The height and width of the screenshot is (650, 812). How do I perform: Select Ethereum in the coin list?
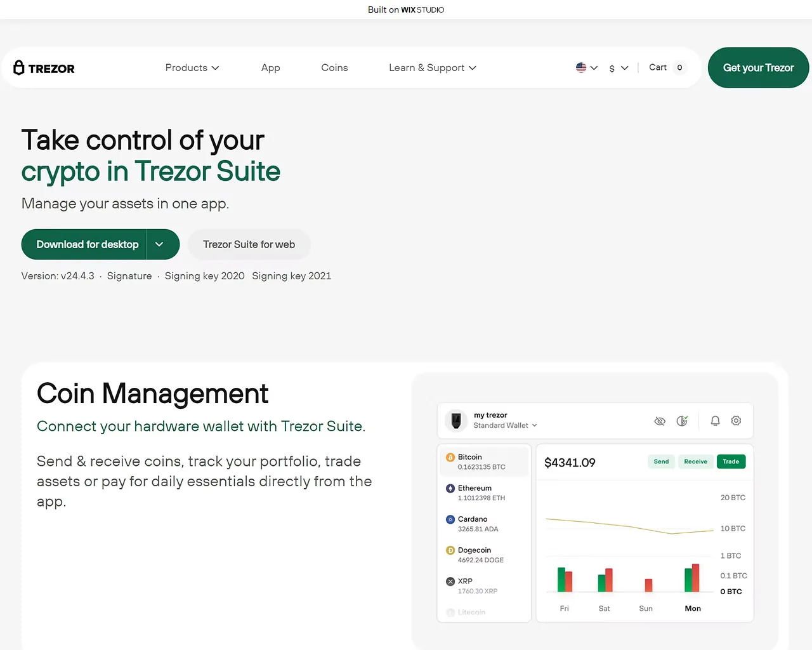tap(485, 493)
